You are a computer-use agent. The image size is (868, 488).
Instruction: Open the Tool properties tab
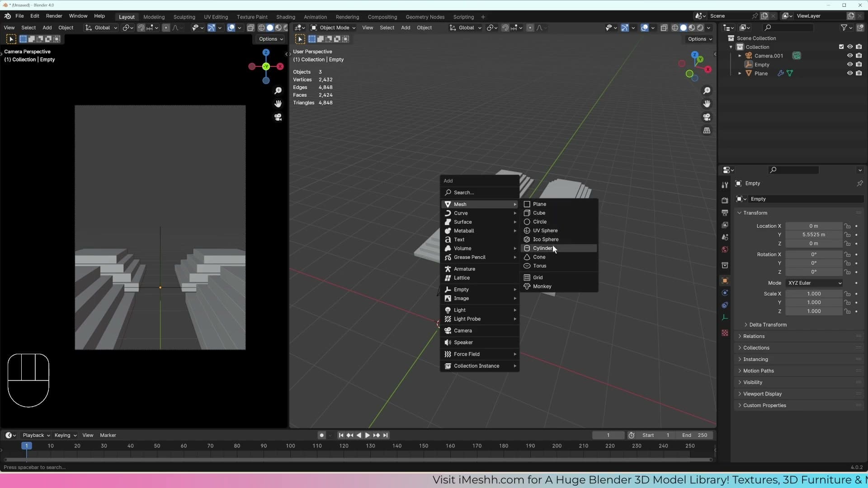pyautogui.click(x=725, y=185)
